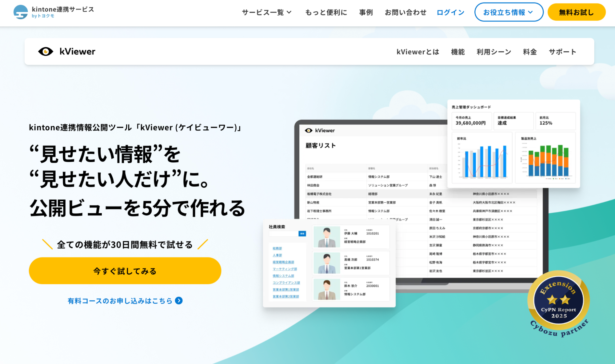Click the arrow circle icon beside 有料コース link
Image resolution: width=615 pixels, height=364 pixels.
[179, 301]
